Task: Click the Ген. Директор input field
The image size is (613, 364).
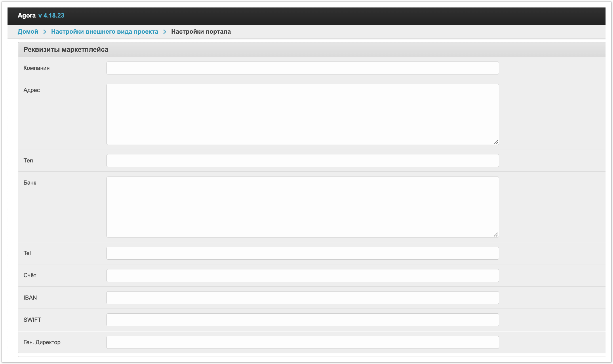Action: pos(302,342)
